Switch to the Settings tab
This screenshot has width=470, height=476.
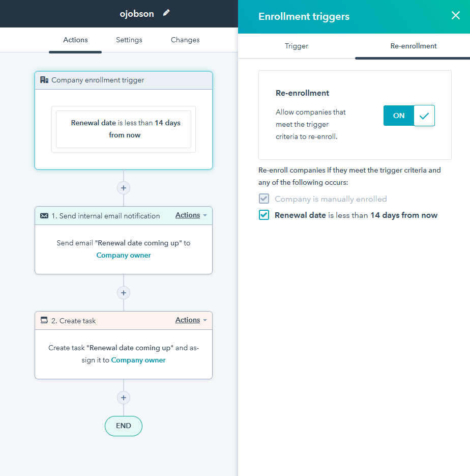coord(129,40)
